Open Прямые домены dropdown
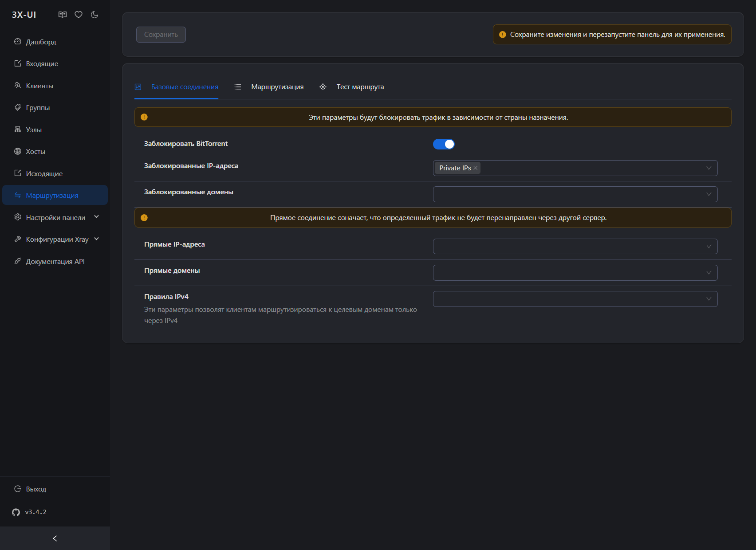 [575, 273]
